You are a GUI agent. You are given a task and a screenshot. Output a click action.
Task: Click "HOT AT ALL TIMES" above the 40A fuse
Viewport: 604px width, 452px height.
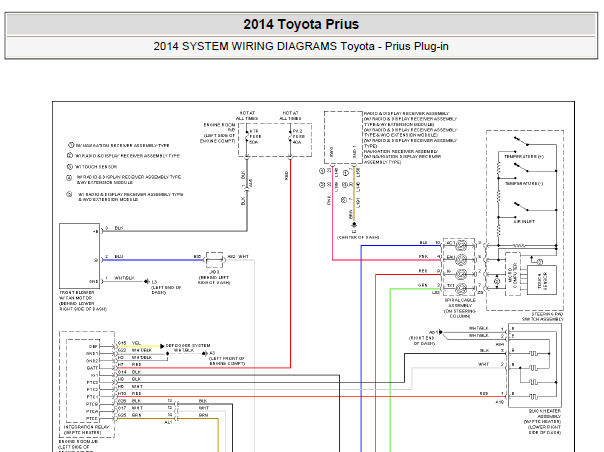pyautogui.click(x=290, y=116)
